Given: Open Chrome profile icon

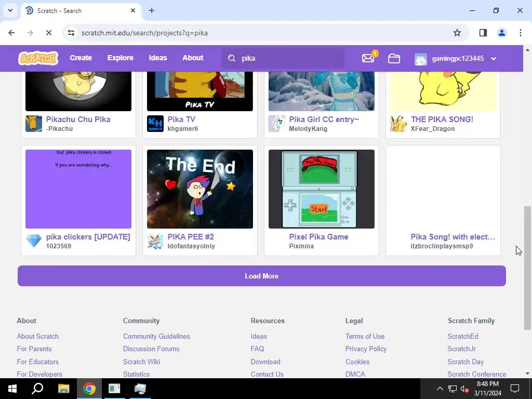Looking at the screenshot, I should [x=502, y=33].
